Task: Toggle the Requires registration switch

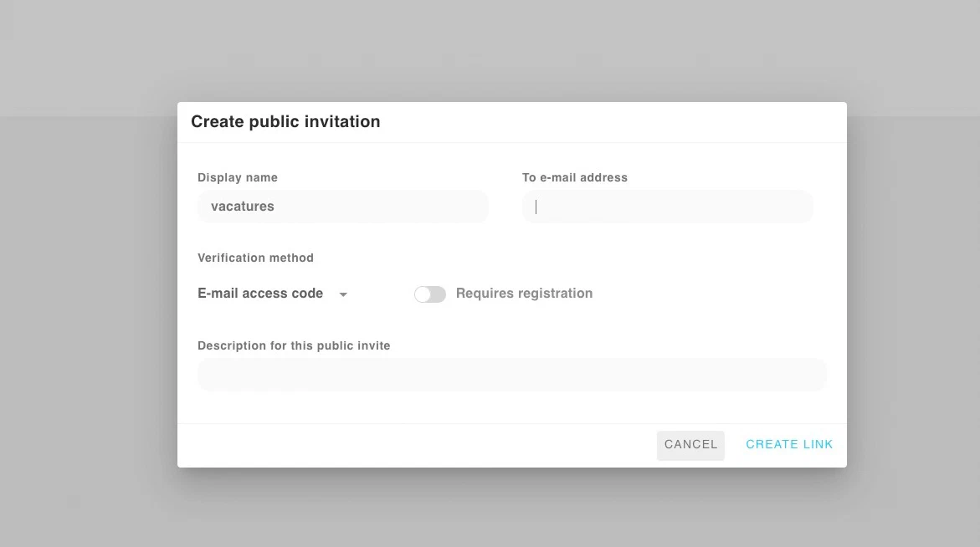Action: pyautogui.click(x=430, y=294)
